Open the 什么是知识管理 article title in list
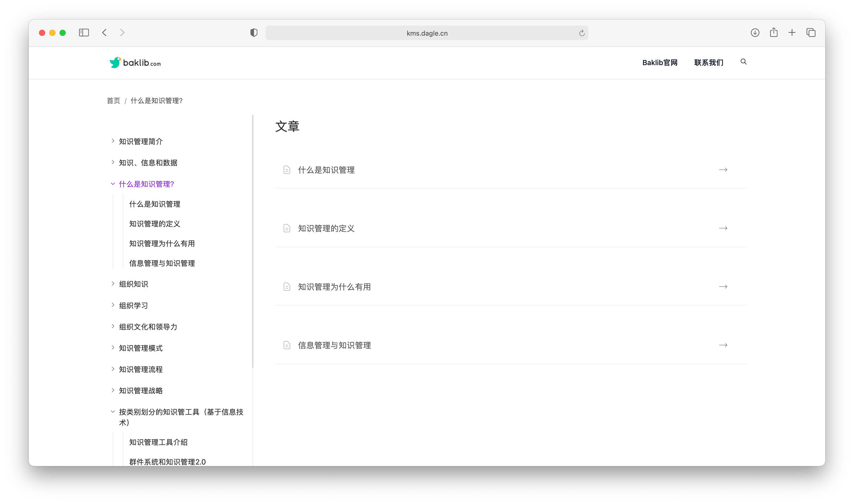Viewport: 854px width, 504px height. click(326, 170)
